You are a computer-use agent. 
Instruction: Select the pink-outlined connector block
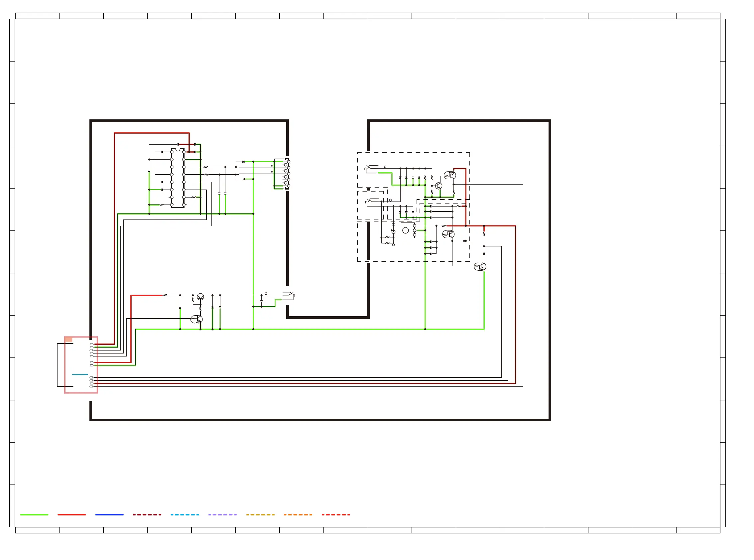click(81, 365)
